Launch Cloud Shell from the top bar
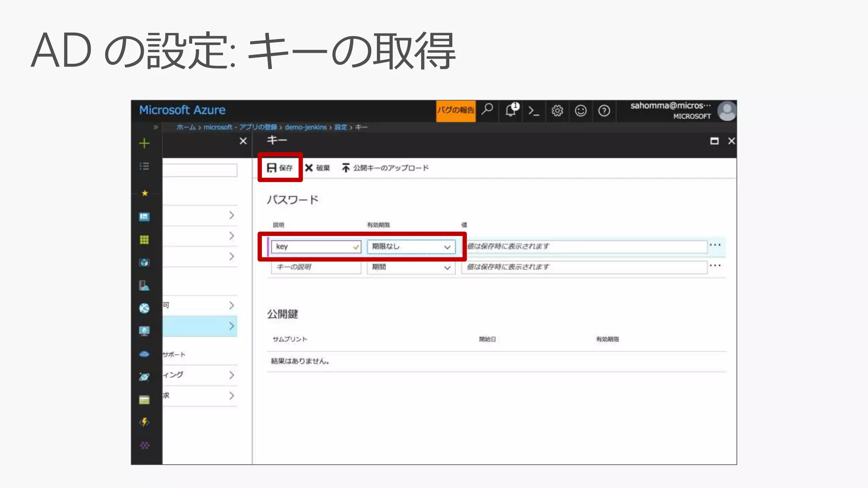The width and height of the screenshot is (868, 488). [x=534, y=111]
